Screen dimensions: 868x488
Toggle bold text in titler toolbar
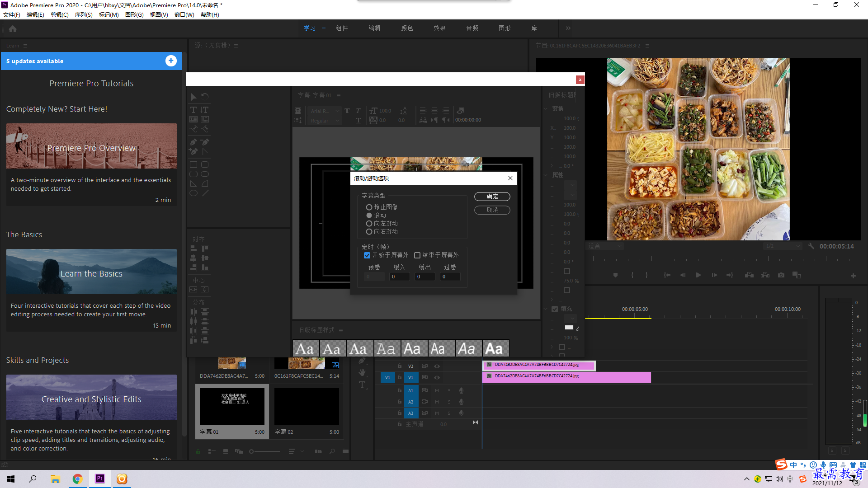click(x=347, y=111)
